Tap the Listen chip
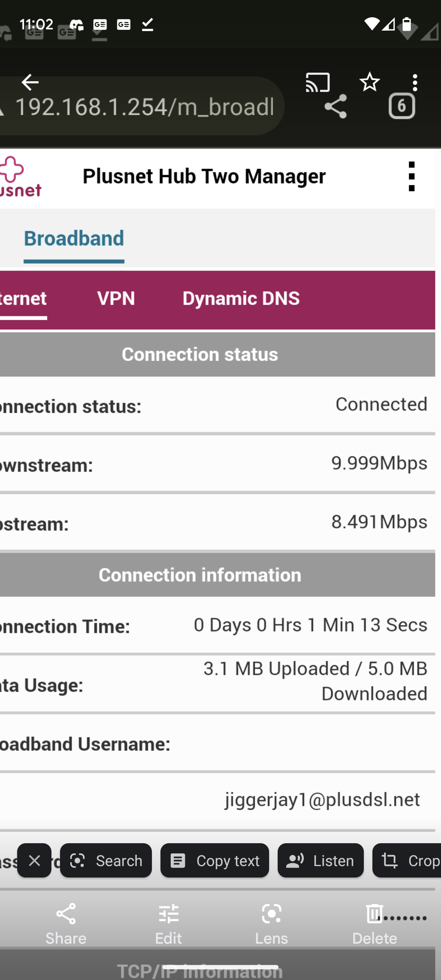Viewport: 441px width, 980px height. (x=321, y=860)
